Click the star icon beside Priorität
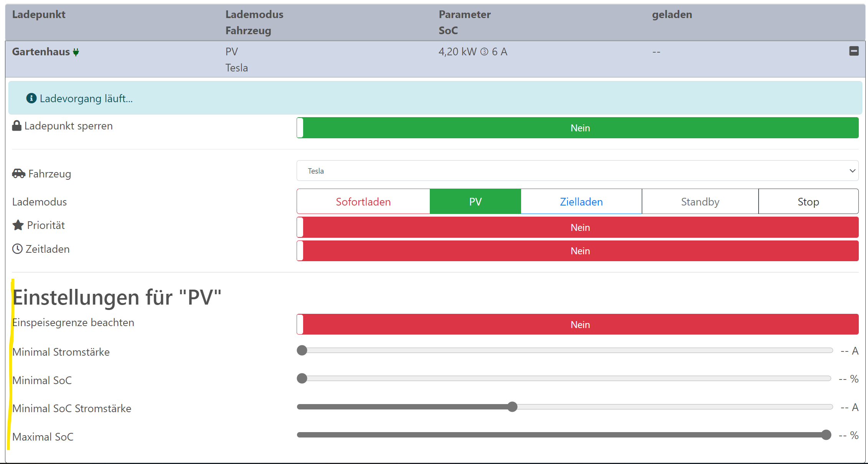 (x=18, y=225)
